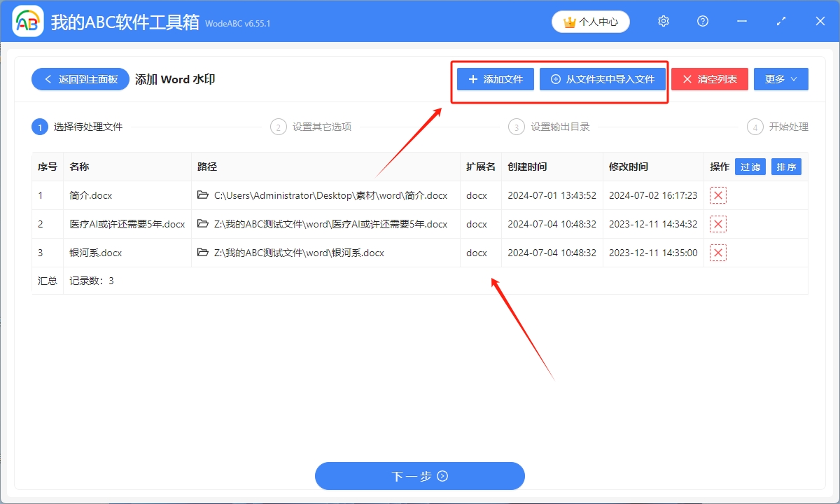Viewport: 840px width, 504px height.
Task: Remove 银河系.docx using the X icon
Action: click(x=717, y=253)
